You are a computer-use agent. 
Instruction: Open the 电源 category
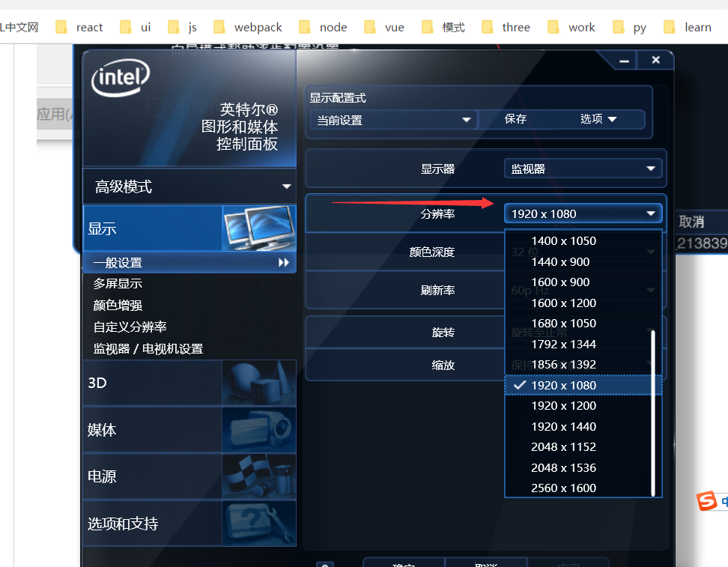click(x=189, y=476)
